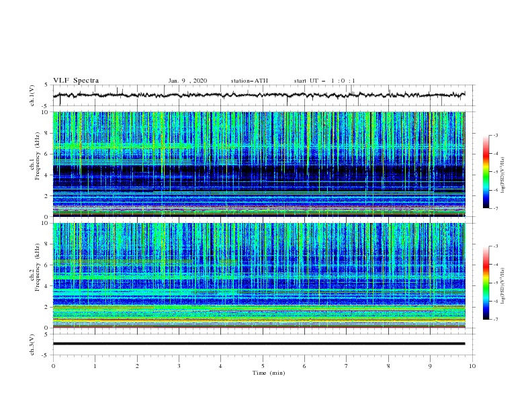Click the "0" tick on the time axis
This screenshot has height=411, width=532.
53,366
